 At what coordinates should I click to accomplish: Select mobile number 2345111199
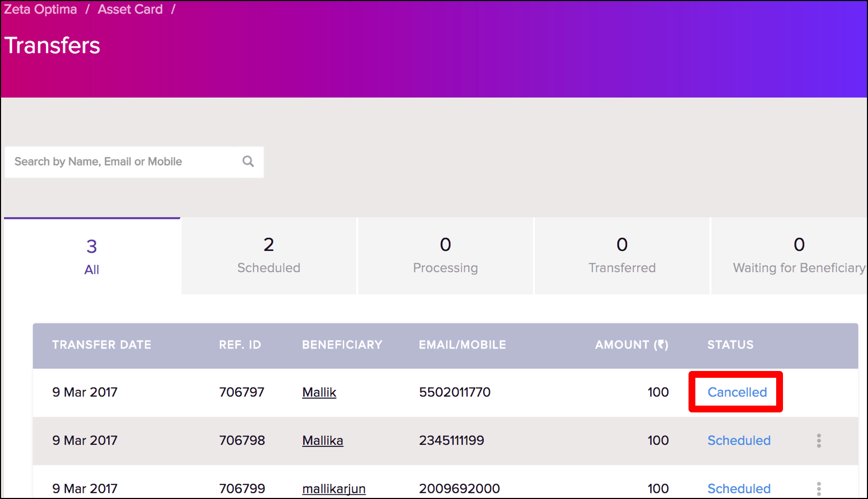pyautogui.click(x=451, y=441)
